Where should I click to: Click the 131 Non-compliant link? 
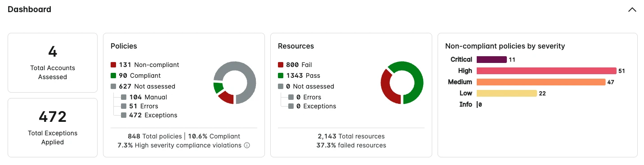tap(149, 65)
